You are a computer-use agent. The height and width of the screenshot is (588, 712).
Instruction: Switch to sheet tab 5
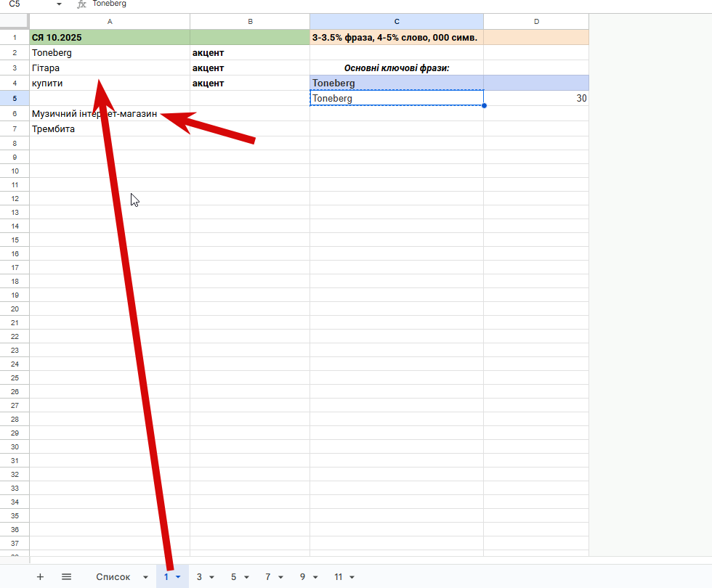[x=233, y=576]
